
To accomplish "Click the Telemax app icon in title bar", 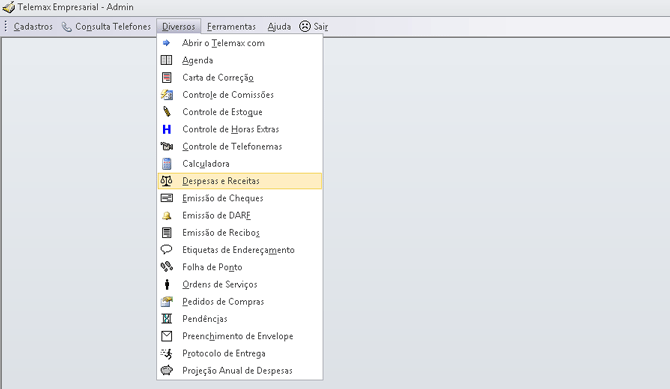I will 8,7.
